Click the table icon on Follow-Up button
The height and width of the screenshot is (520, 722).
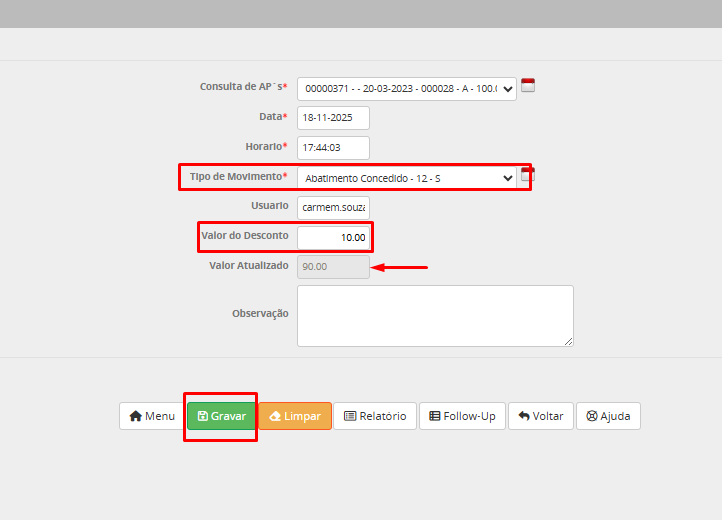point(434,416)
